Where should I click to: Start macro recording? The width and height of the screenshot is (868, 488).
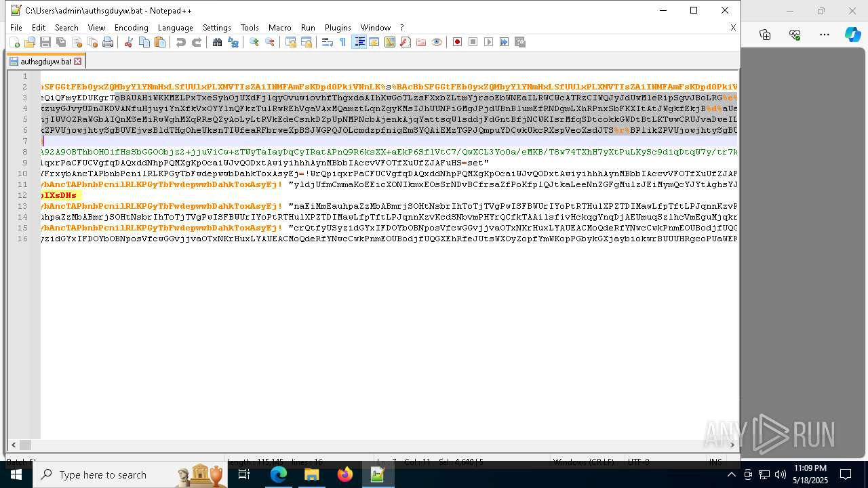coord(457,42)
